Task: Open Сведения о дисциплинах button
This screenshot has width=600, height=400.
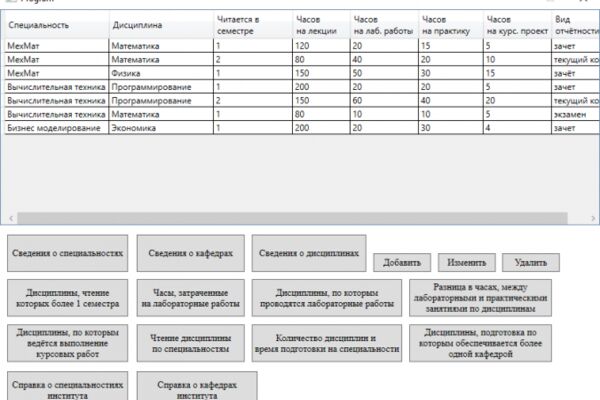Action: 309,253
